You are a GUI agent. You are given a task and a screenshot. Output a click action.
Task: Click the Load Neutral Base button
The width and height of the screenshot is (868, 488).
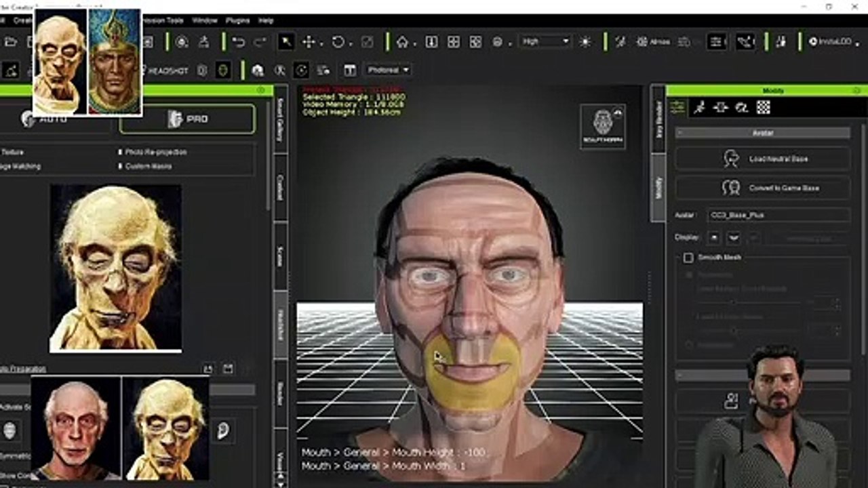[763, 159]
